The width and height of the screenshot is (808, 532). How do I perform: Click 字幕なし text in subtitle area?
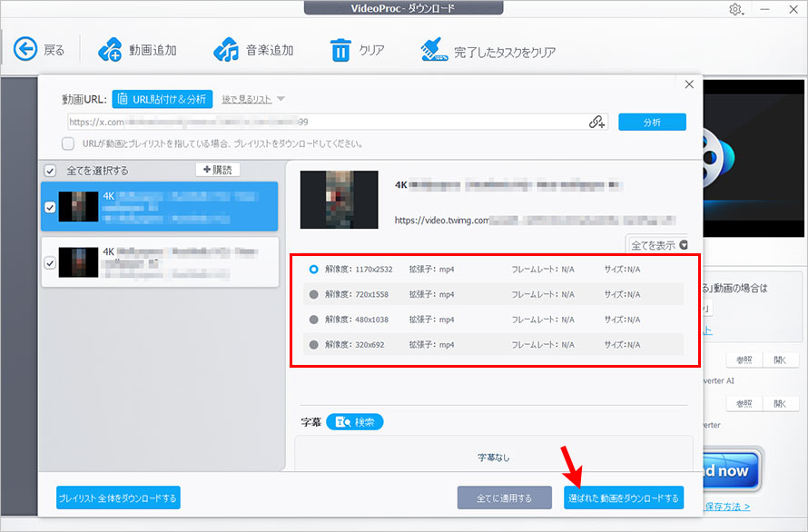[x=493, y=458]
